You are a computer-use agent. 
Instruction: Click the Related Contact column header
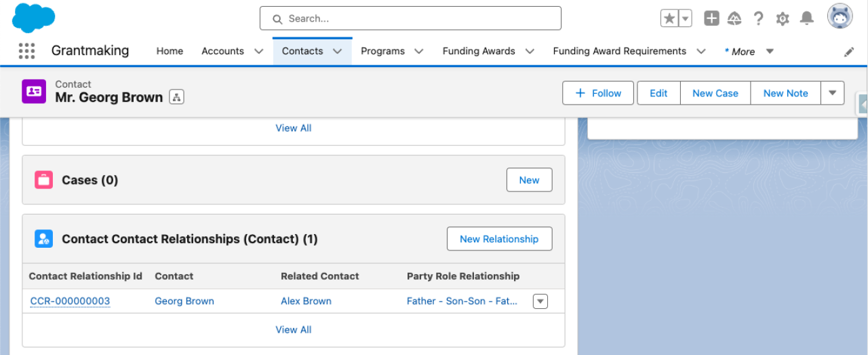pyautogui.click(x=320, y=276)
